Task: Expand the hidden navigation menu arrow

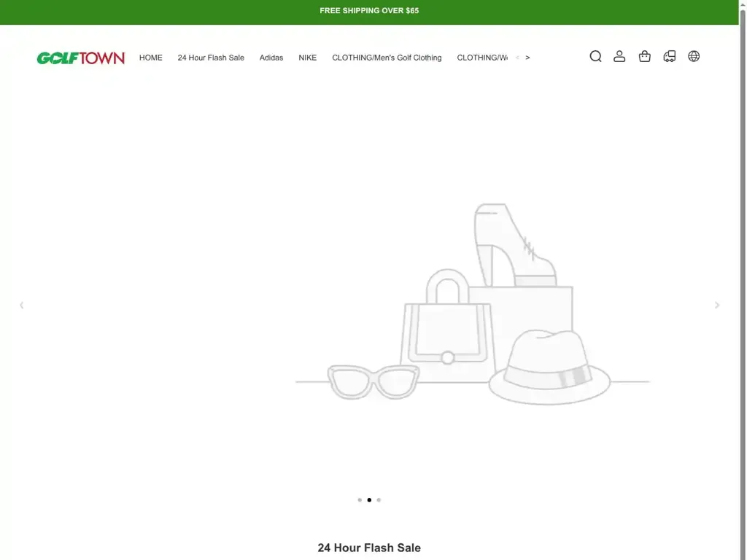Action: 527,57
